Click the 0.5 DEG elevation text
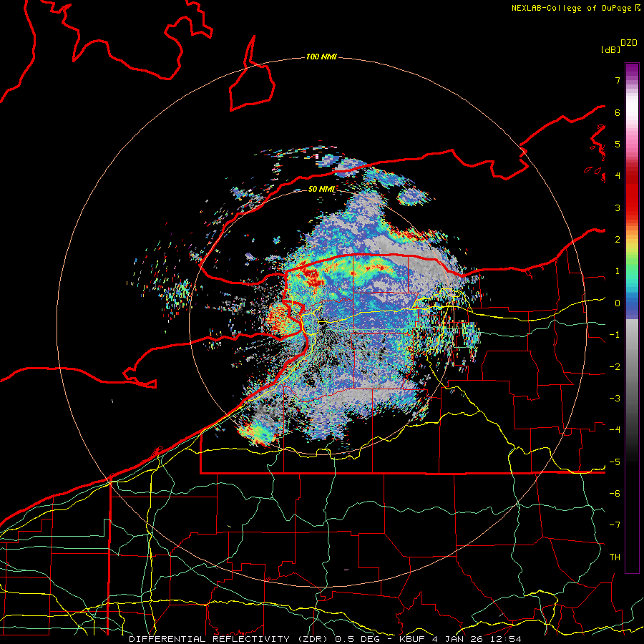644x644 pixels. pos(357,639)
